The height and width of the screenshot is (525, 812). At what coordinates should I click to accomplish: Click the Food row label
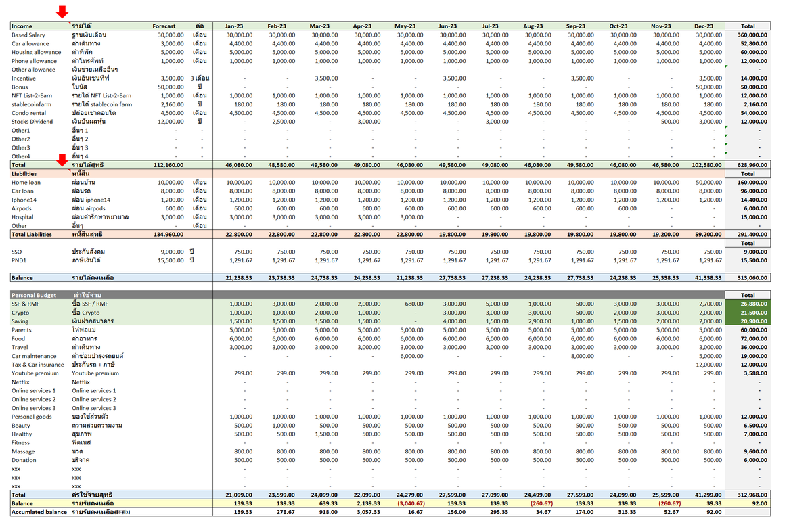[x=18, y=339]
